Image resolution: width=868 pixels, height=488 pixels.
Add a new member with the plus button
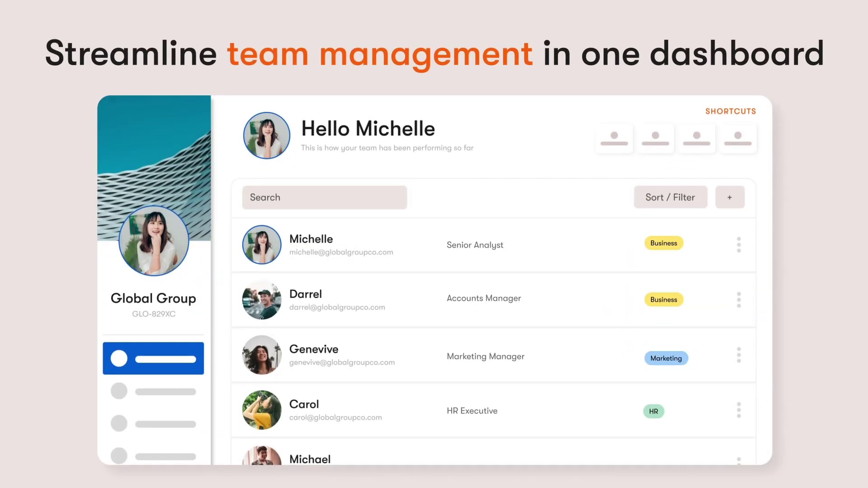730,197
